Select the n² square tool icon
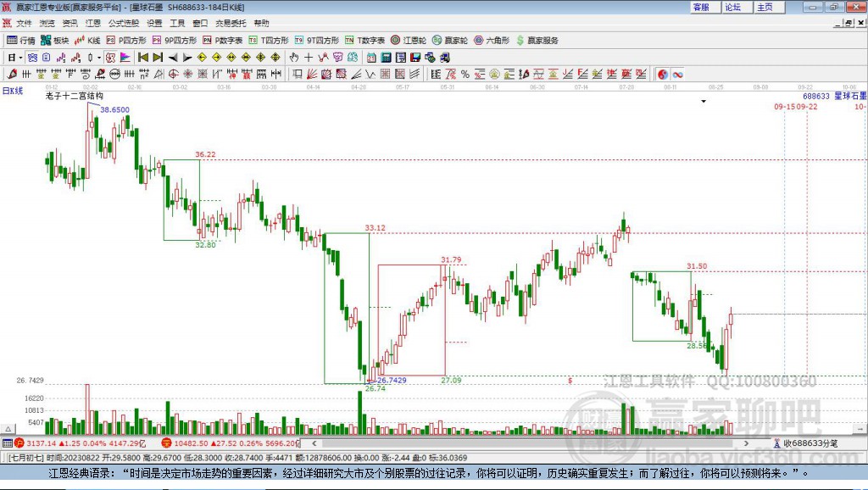 (144, 75)
